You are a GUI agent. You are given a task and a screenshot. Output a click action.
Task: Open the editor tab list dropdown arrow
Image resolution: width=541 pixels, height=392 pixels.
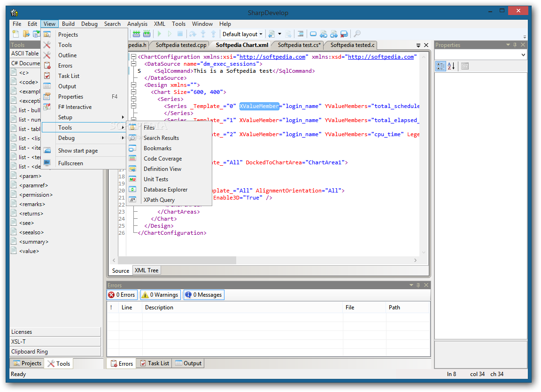coord(418,45)
